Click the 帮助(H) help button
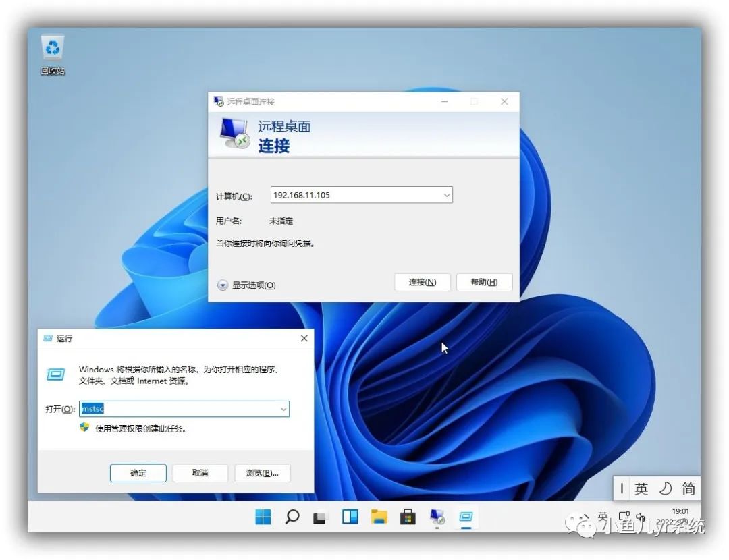This screenshot has height=560, width=729. pos(484,282)
